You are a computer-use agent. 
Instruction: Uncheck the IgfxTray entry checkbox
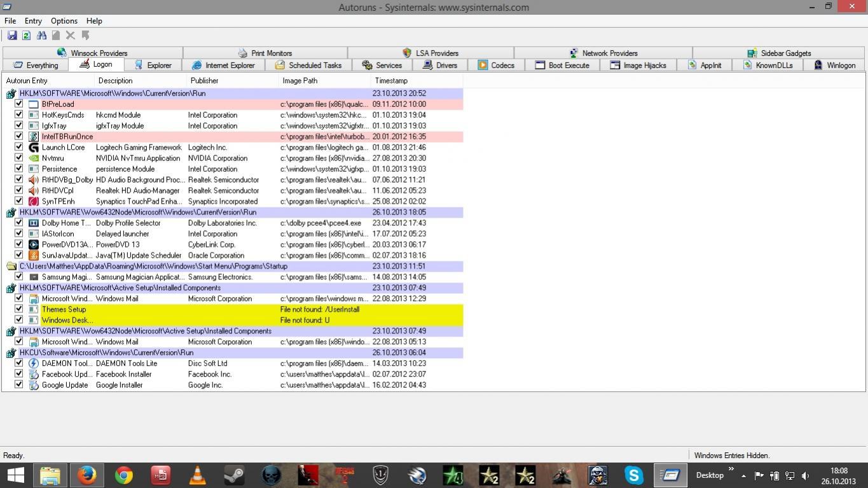18,125
